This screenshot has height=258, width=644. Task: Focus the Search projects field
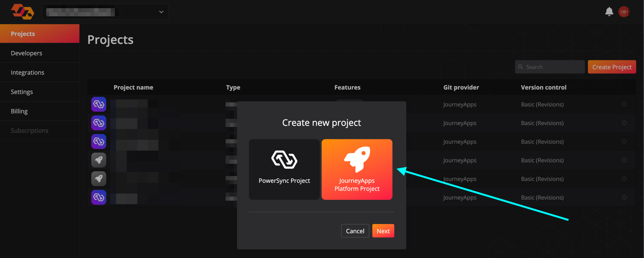(x=550, y=67)
